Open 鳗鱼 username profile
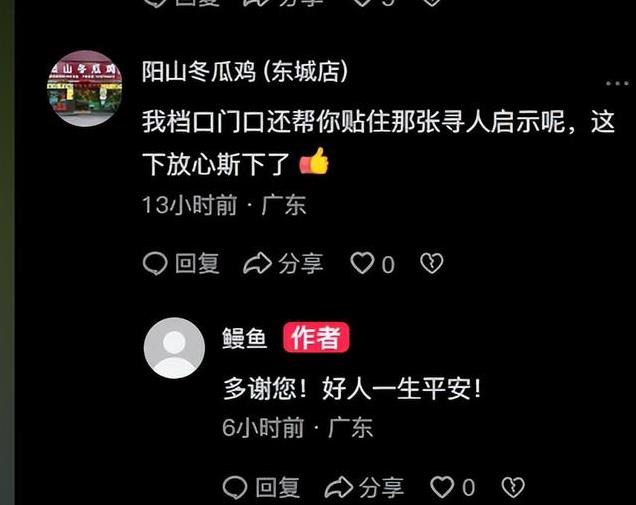Viewport: 636px width, 505px height. (244, 337)
